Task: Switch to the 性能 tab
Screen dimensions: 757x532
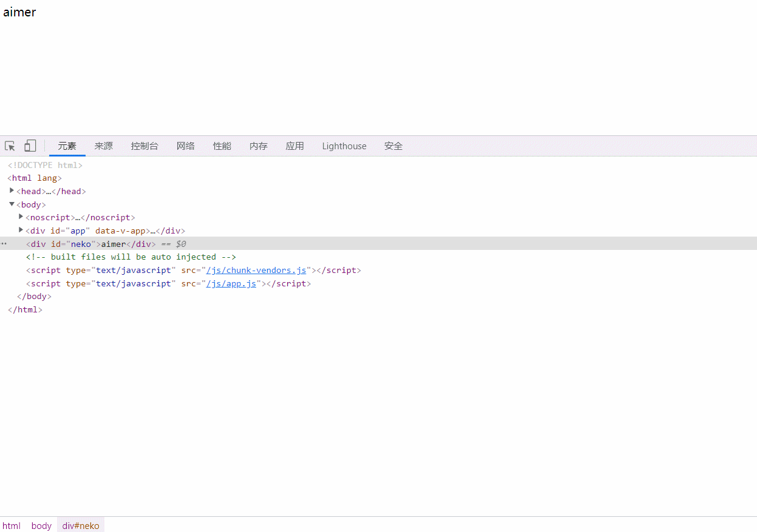Action: tap(222, 146)
